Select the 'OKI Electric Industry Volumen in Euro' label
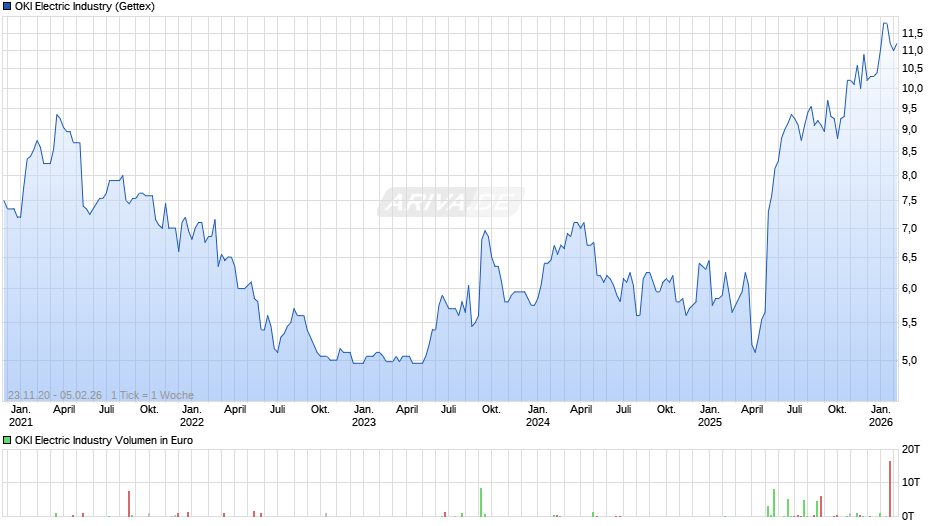 (x=104, y=440)
